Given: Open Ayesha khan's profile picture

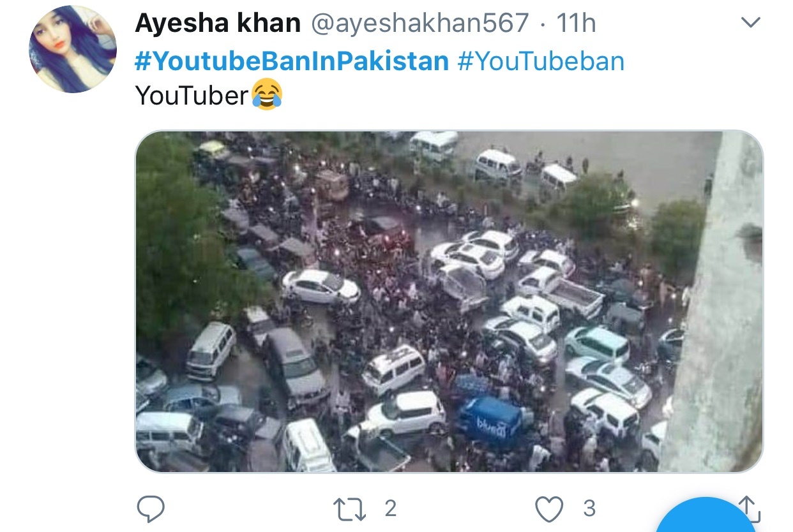Looking at the screenshot, I should click(73, 50).
